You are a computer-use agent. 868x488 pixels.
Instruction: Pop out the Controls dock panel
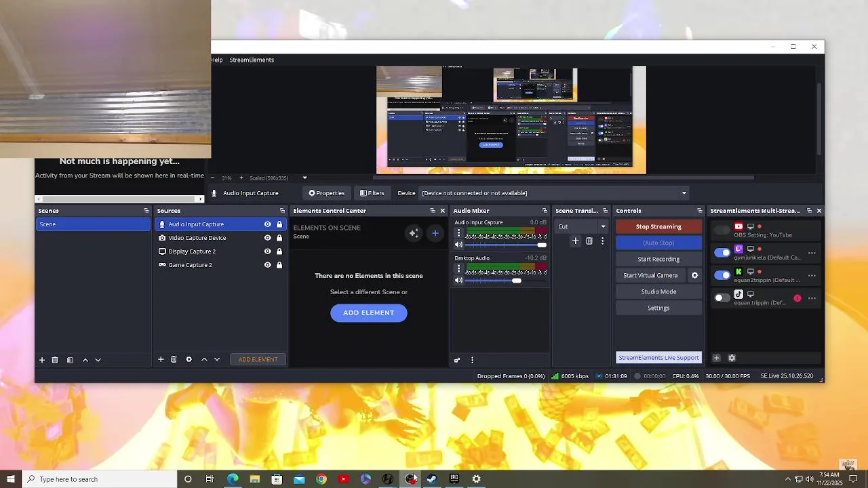[700, 211]
